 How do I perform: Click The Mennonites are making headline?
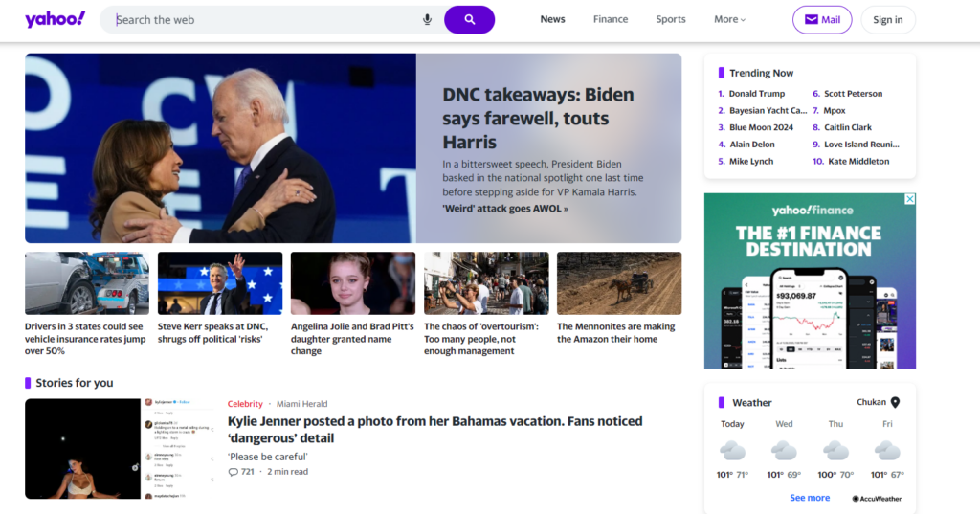(616, 333)
